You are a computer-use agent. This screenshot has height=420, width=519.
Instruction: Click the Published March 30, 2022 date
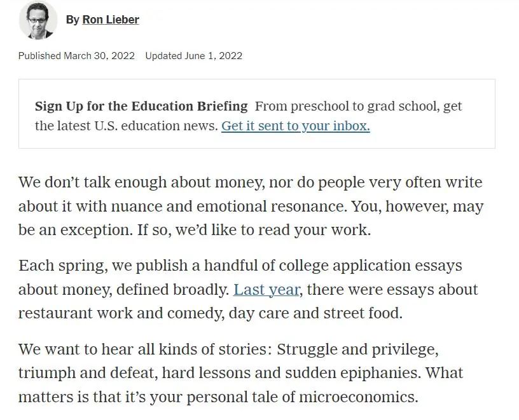click(76, 56)
